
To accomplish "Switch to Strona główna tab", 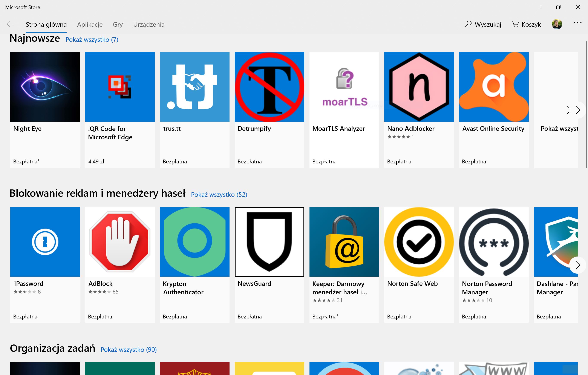I will pos(46,25).
